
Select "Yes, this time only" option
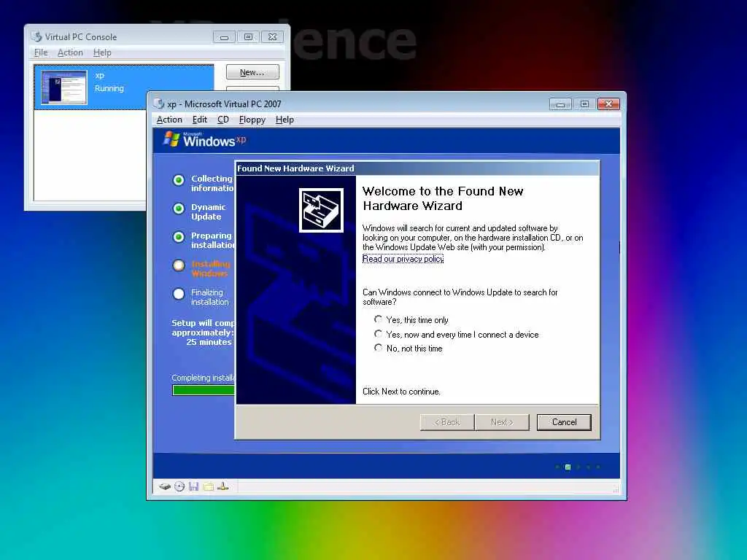tap(379, 319)
